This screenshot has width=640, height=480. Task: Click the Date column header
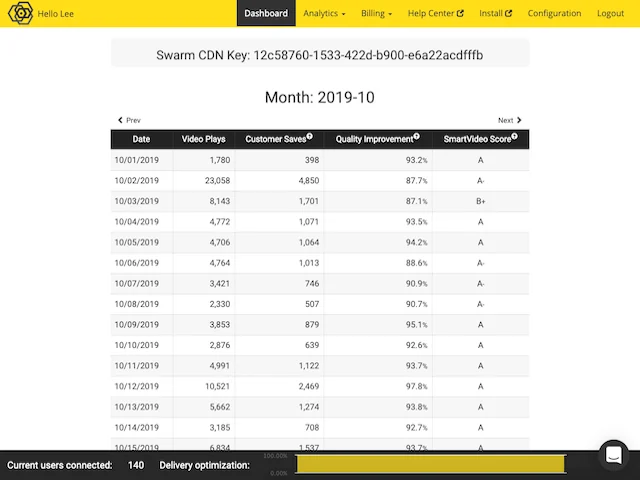click(x=142, y=139)
